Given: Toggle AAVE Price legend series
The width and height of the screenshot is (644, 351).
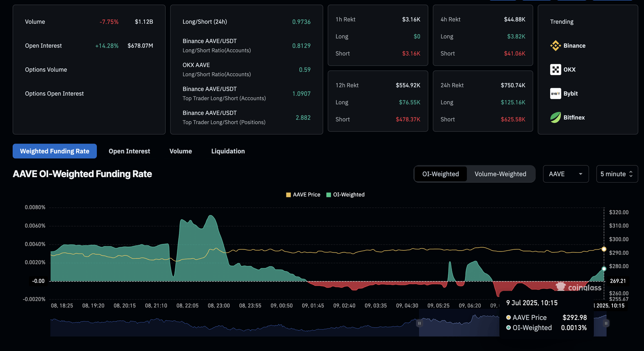Looking at the screenshot, I should point(303,195).
